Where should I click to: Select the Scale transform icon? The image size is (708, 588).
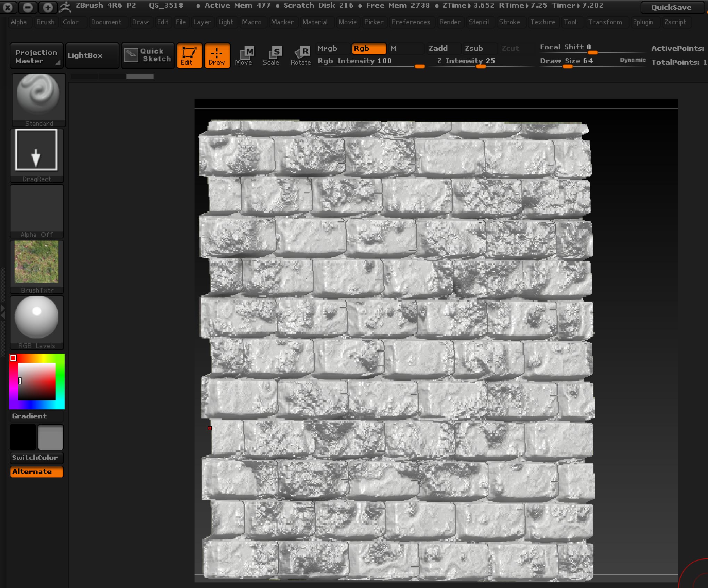[271, 56]
